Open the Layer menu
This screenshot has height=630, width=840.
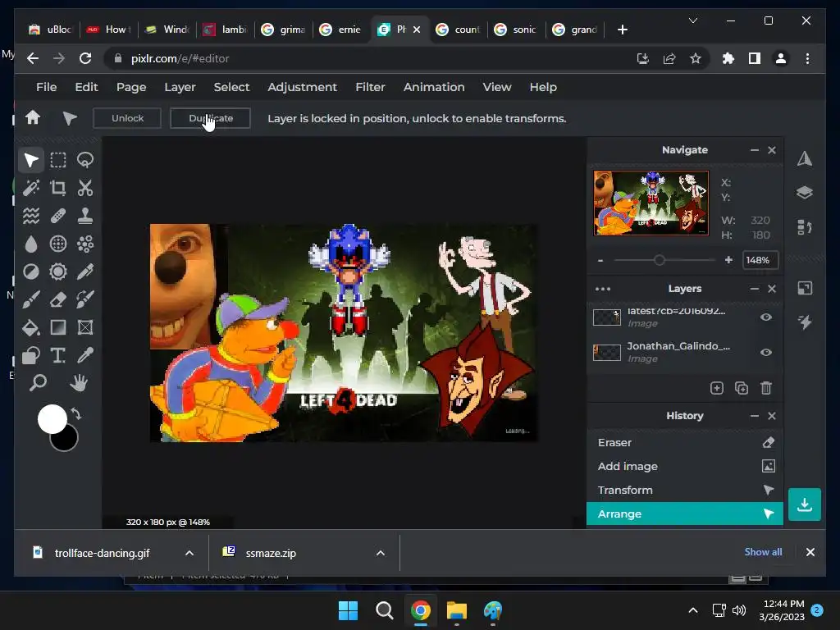[x=180, y=87]
